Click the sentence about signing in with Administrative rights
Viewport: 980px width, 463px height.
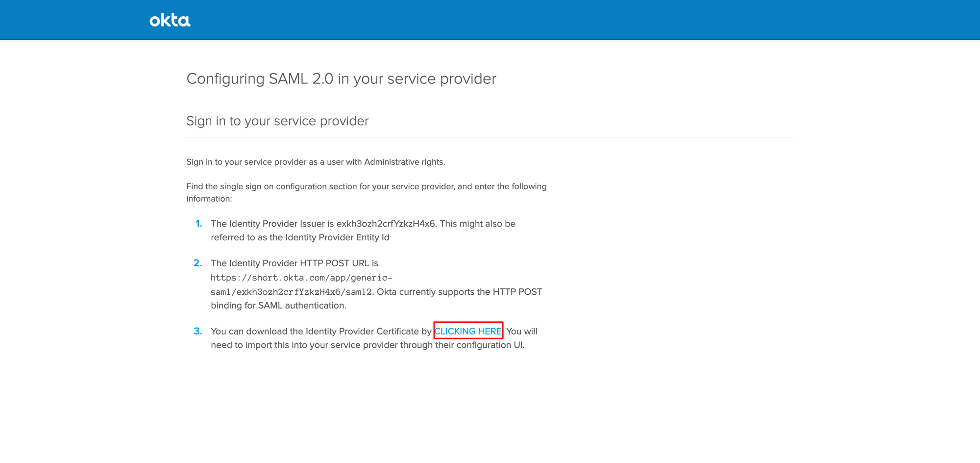click(x=316, y=162)
